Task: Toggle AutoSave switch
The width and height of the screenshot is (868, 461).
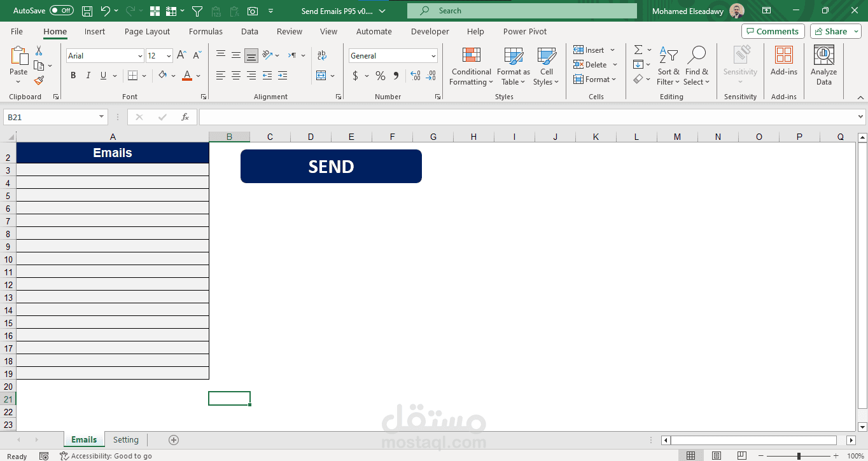Action: coord(62,11)
